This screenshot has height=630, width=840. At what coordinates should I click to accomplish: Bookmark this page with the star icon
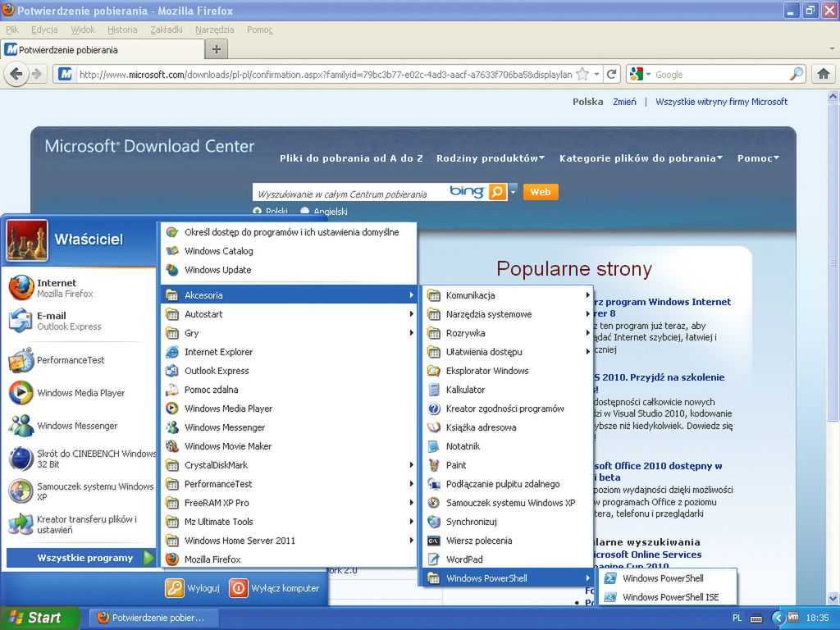[582, 75]
